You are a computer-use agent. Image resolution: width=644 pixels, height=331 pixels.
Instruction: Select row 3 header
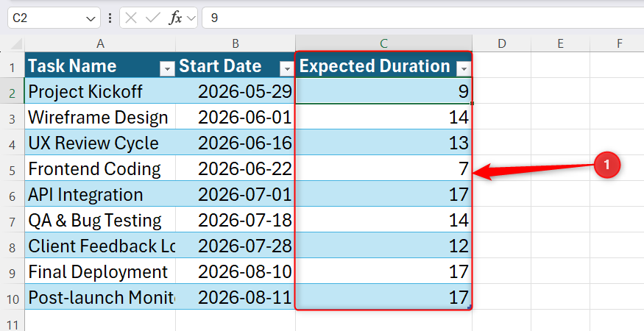click(13, 118)
